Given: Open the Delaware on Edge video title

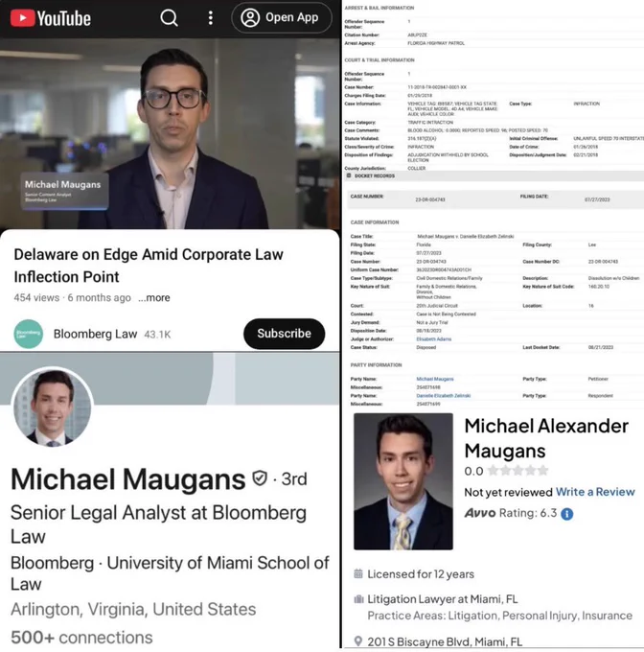Looking at the screenshot, I should tap(149, 266).
